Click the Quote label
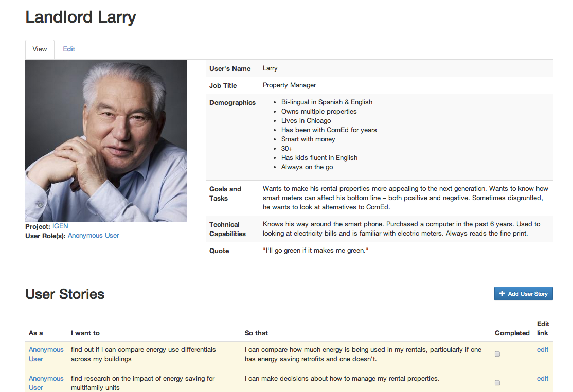This screenshot has height=392, width=573. point(219,251)
